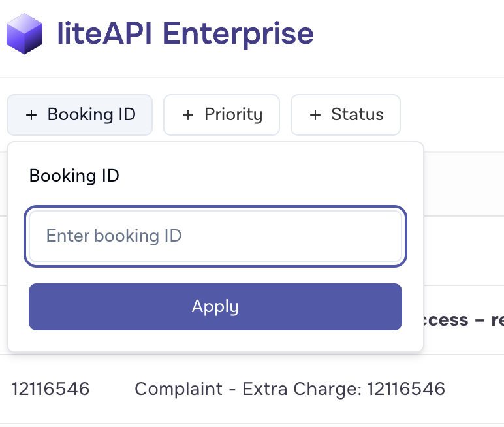
Task: Click the trailing 12116546 in complaint subject
Action: 406,388
